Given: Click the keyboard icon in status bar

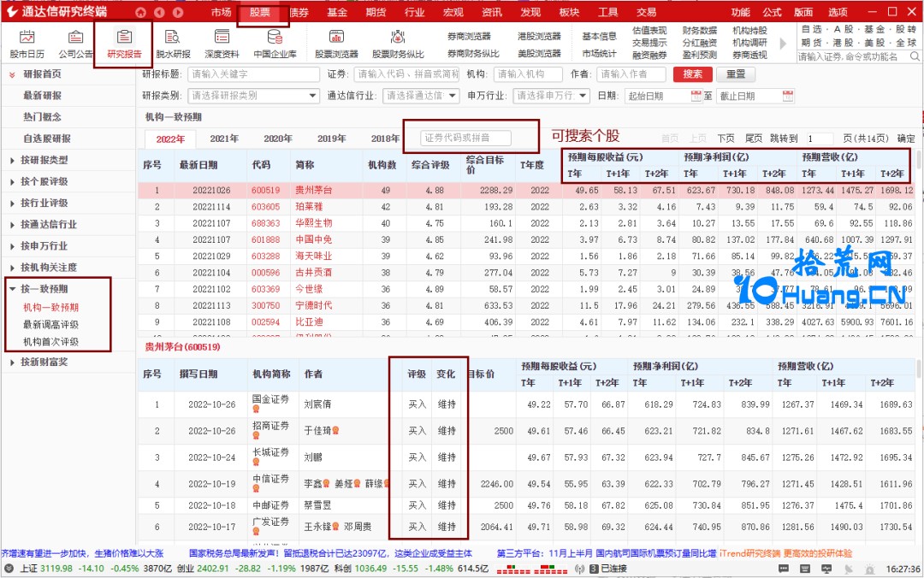Looking at the screenshot, I should [x=805, y=569].
